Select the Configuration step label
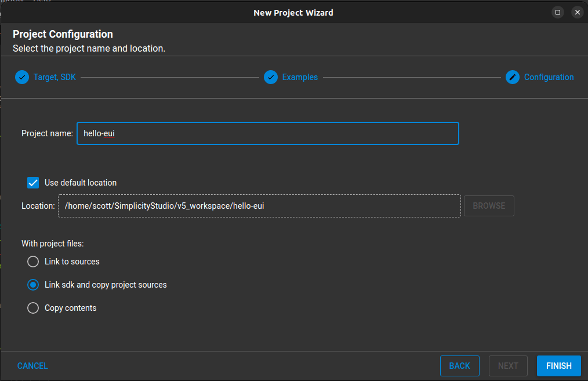Screen dimensions: 588x381 (x=549, y=77)
